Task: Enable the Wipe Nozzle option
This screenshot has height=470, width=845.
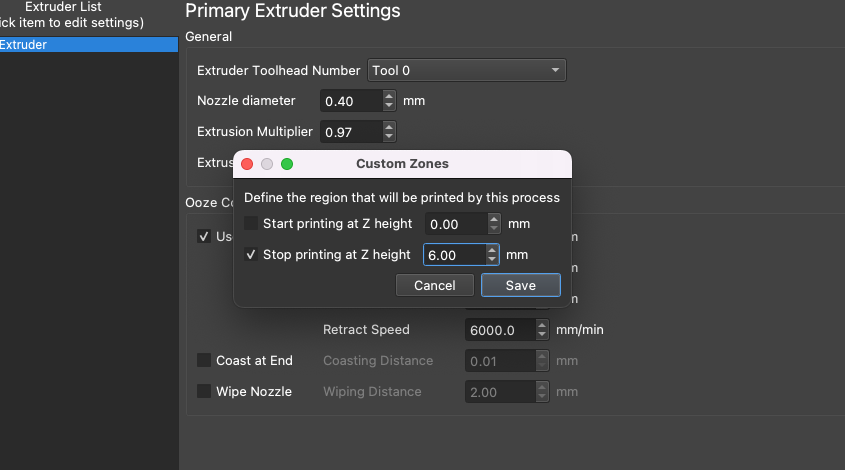Action: click(204, 391)
